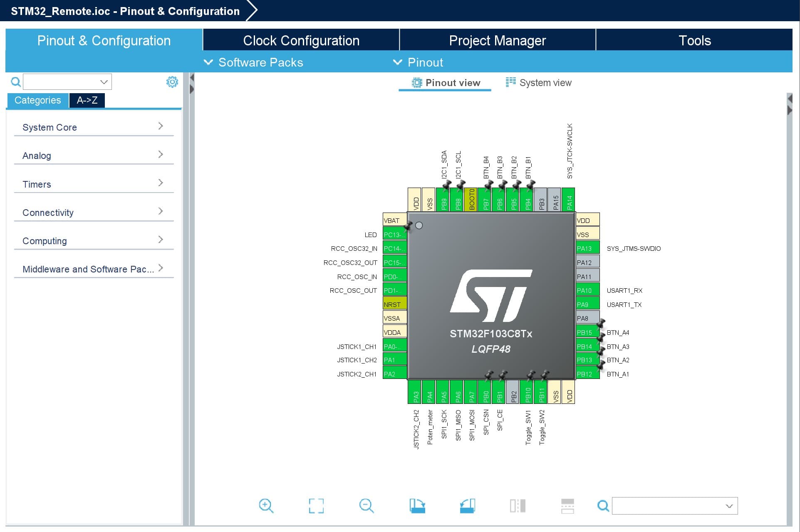Expand the Computing category

tap(94, 240)
